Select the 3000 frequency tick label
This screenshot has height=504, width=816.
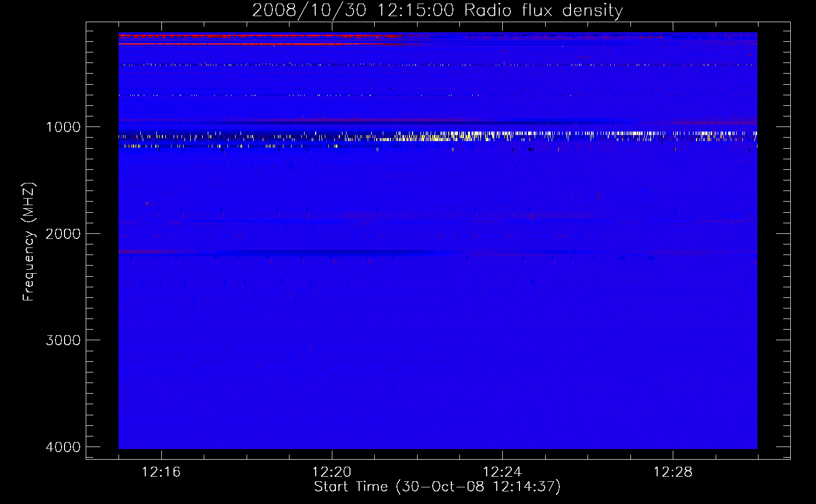coord(63,340)
